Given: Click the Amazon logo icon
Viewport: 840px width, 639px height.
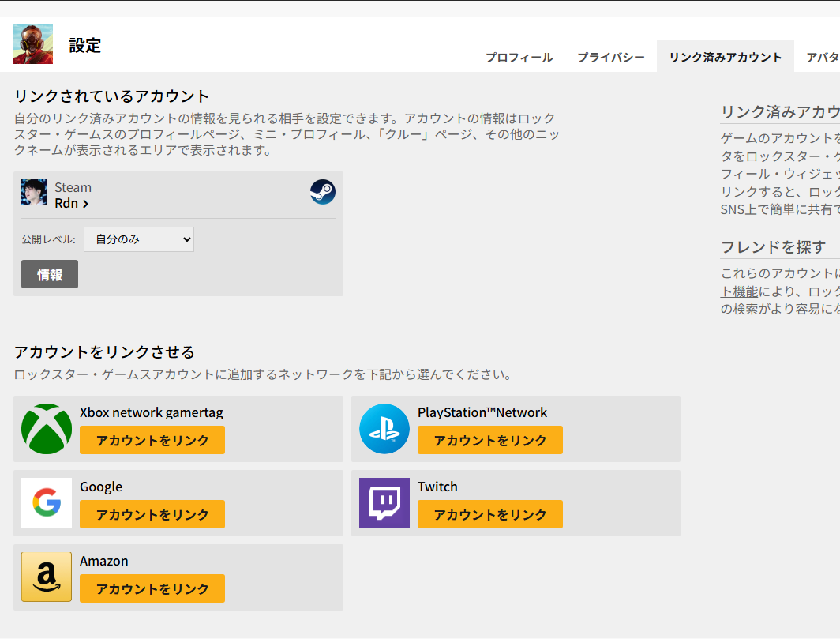Looking at the screenshot, I should coord(47,577).
